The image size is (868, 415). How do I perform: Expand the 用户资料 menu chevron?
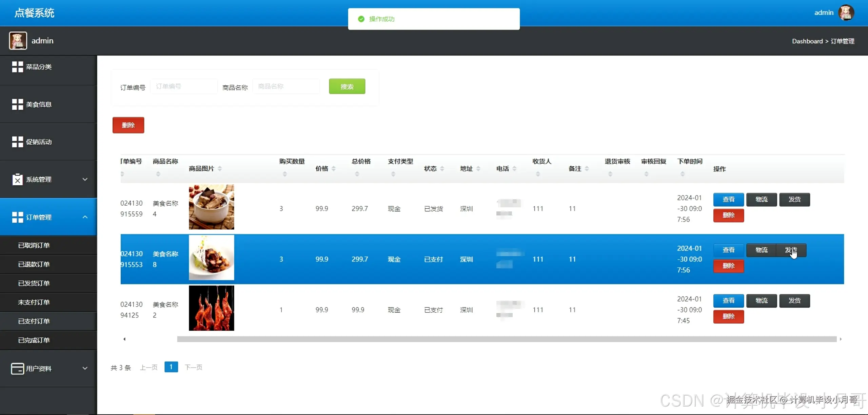85,368
